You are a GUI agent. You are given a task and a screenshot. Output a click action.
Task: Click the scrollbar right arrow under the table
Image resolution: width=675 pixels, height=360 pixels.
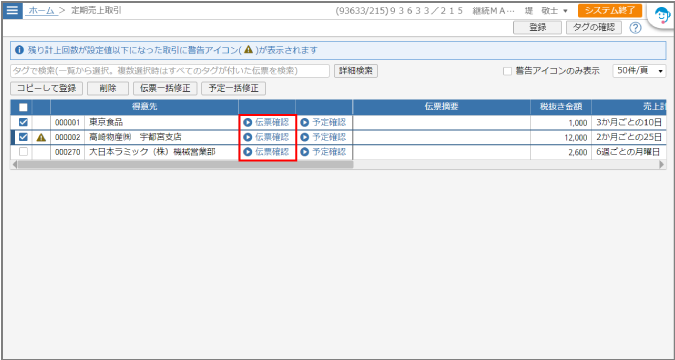[x=662, y=164]
